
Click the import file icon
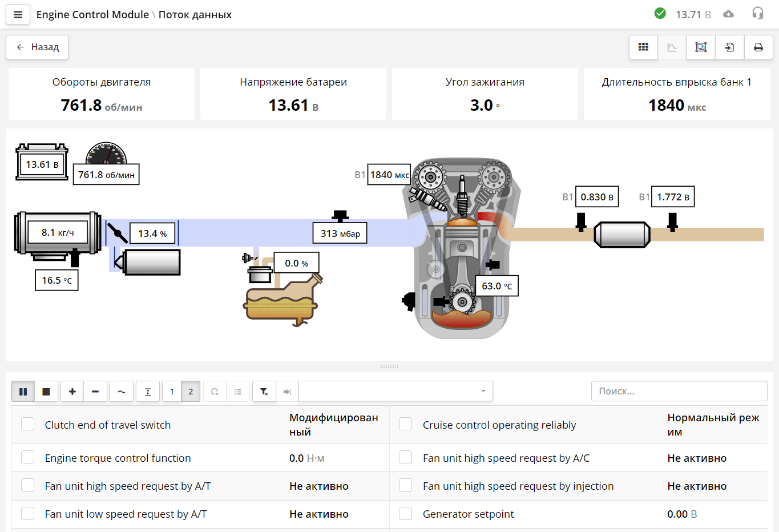click(x=729, y=47)
